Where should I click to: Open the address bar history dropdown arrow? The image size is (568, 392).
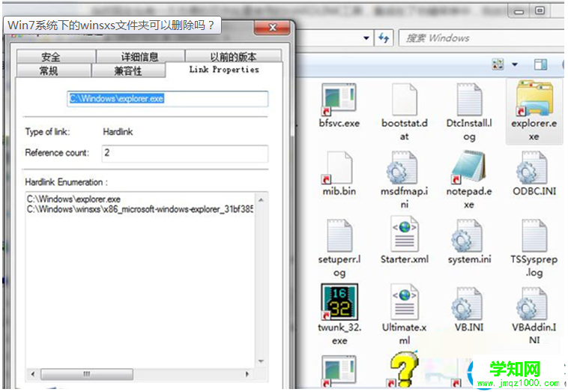click(366, 38)
